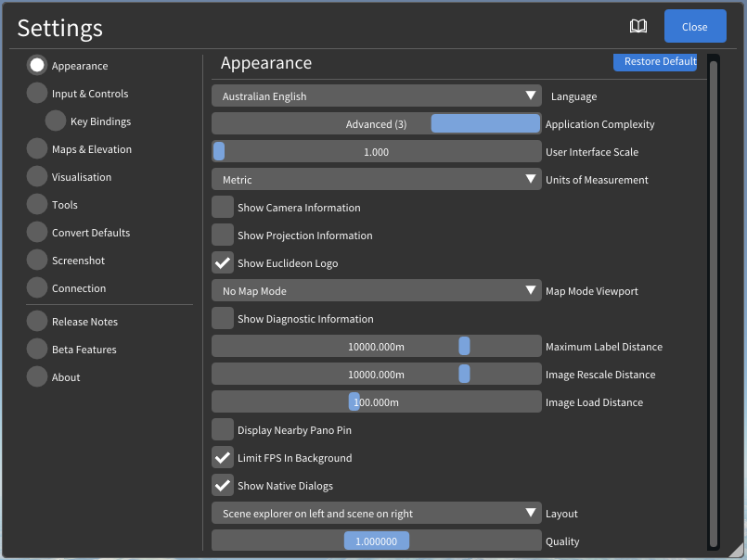Enable Show Camera Information checkbox
Viewport: 747px width, 560px height.
(223, 208)
